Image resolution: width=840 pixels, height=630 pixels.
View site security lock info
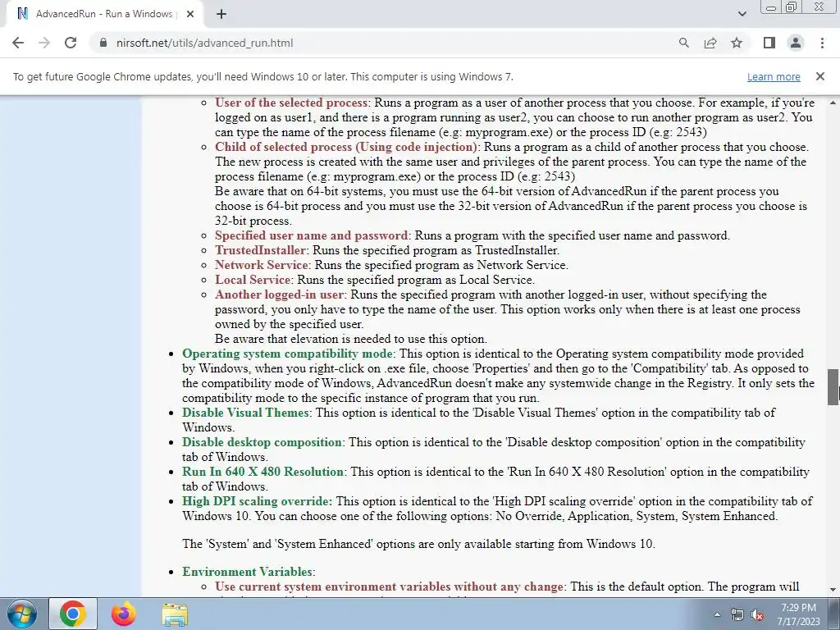pos(103,43)
